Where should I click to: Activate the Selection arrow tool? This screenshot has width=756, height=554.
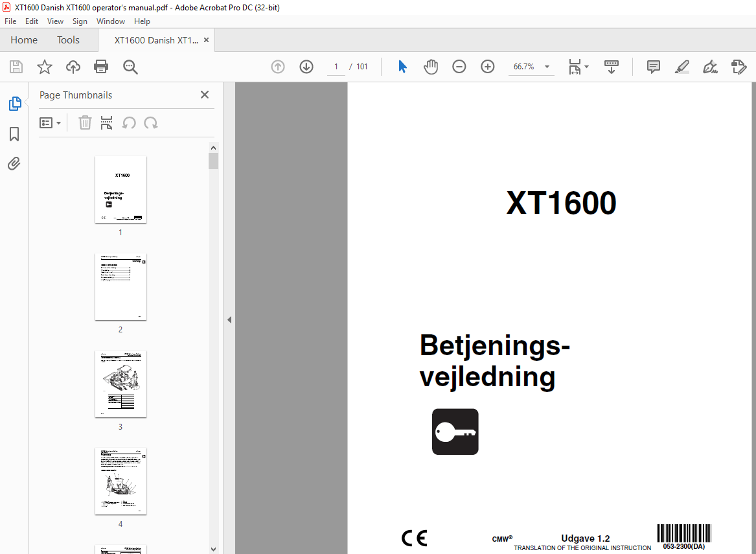click(x=402, y=67)
